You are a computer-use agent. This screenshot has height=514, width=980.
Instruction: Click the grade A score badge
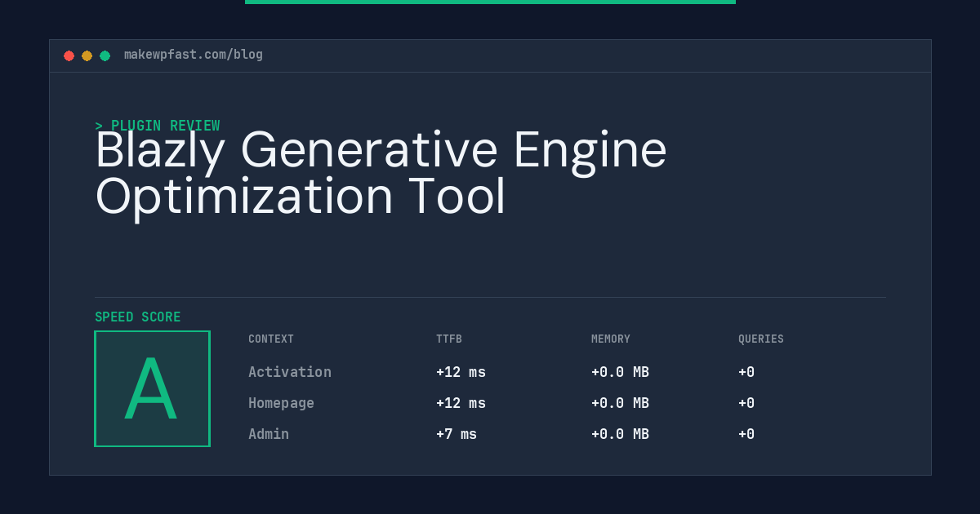pyautogui.click(x=152, y=388)
